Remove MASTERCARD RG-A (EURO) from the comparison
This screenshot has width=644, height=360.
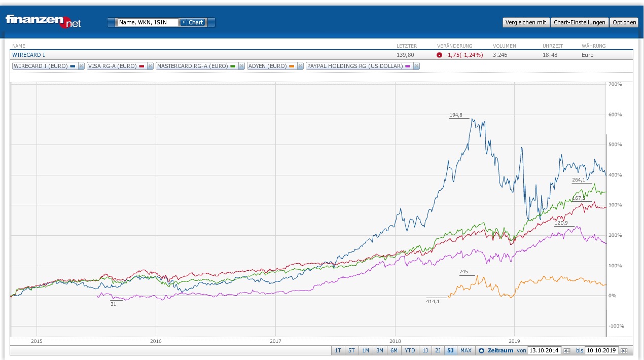[241, 66]
